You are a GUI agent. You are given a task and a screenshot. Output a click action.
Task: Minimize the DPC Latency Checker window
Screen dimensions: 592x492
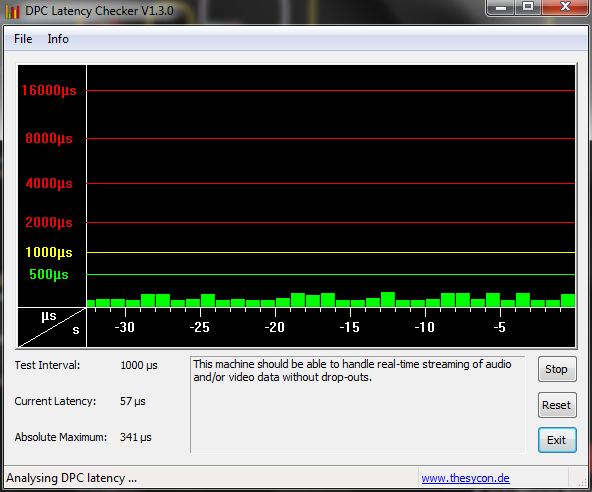501,7
